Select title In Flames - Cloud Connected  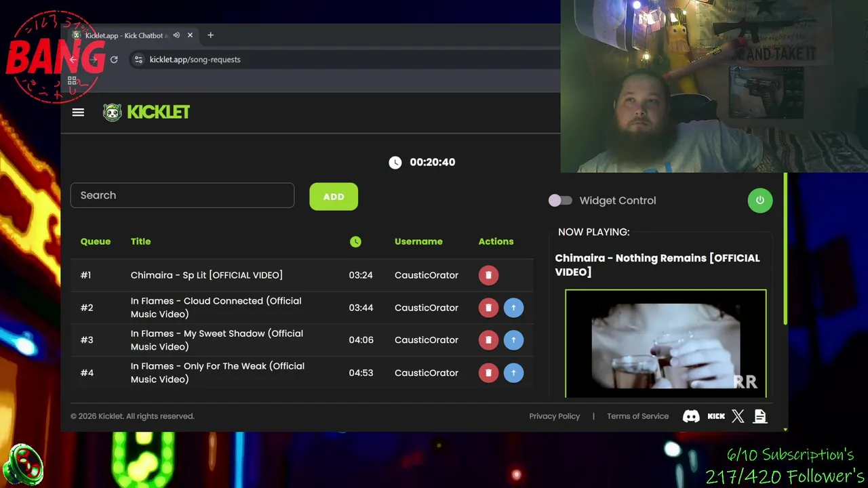(216, 308)
